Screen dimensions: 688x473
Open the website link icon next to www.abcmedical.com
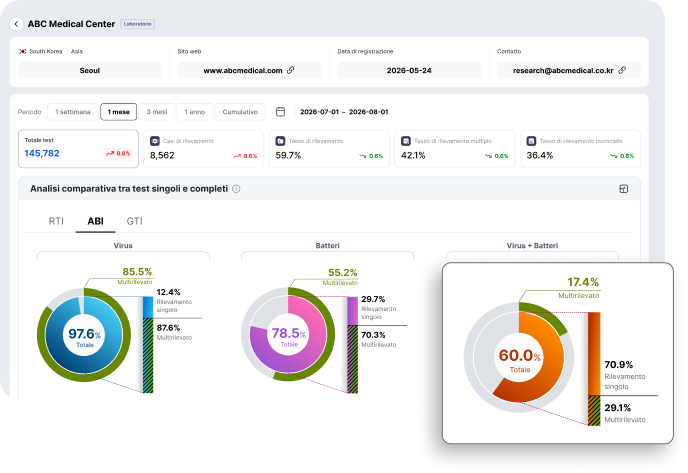click(290, 70)
